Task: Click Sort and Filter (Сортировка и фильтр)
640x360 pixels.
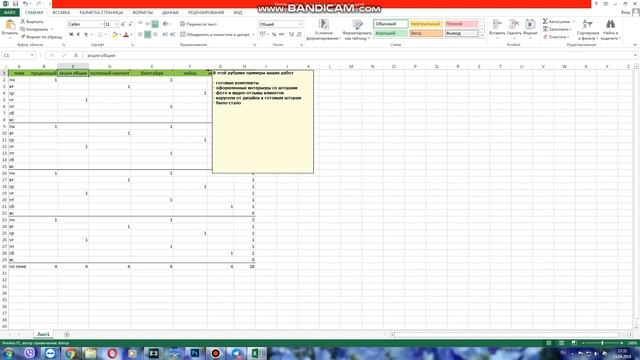Action: point(588,29)
